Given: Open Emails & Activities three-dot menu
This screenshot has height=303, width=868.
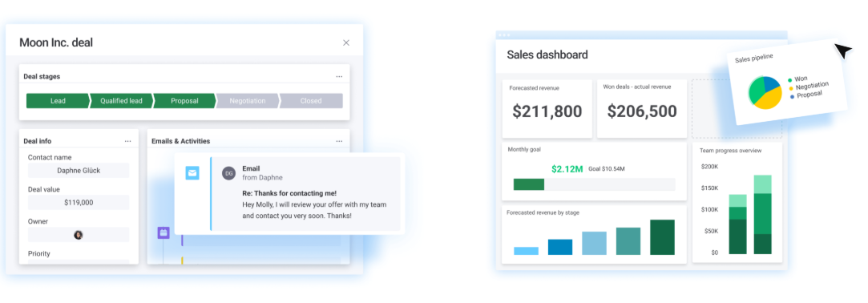Looking at the screenshot, I should coord(339,141).
